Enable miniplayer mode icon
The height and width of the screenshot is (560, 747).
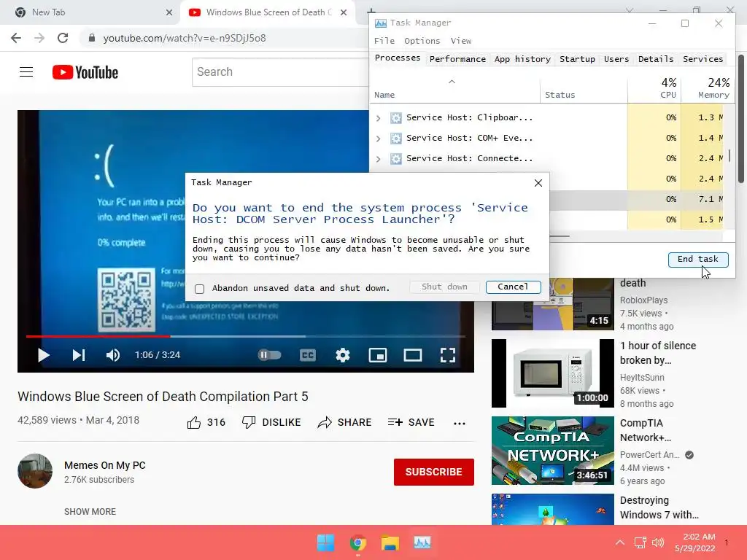click(378, 355)
